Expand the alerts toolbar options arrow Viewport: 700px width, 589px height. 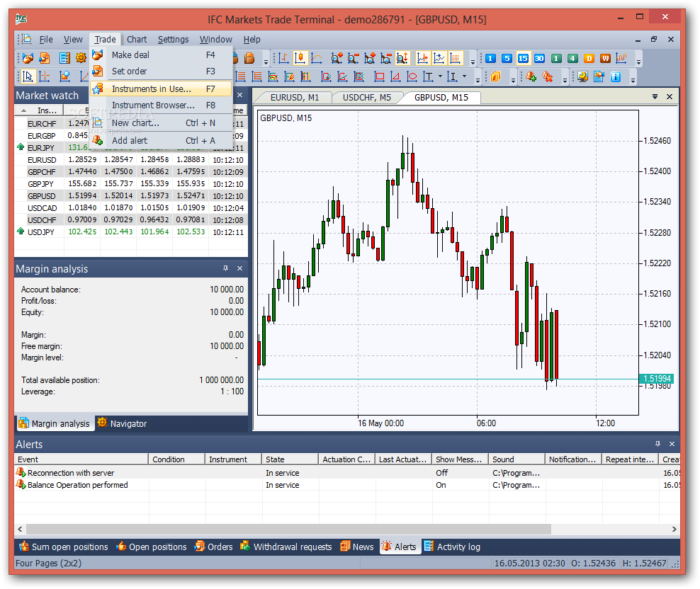point(565,80)
